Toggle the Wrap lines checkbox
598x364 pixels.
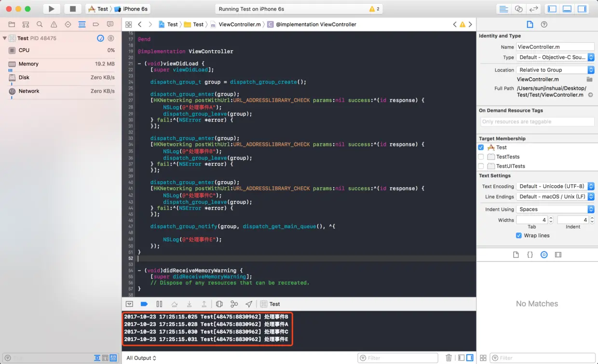tap(519, 235)
